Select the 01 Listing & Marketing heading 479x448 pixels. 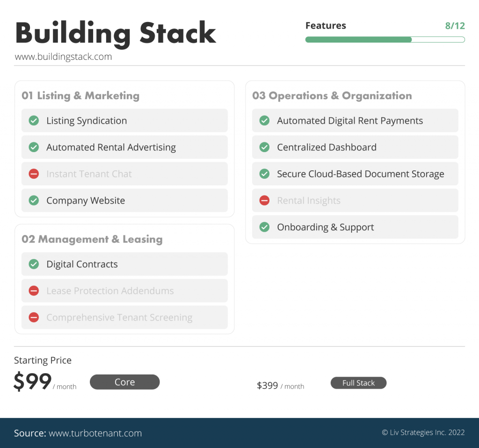click(80, 95)
